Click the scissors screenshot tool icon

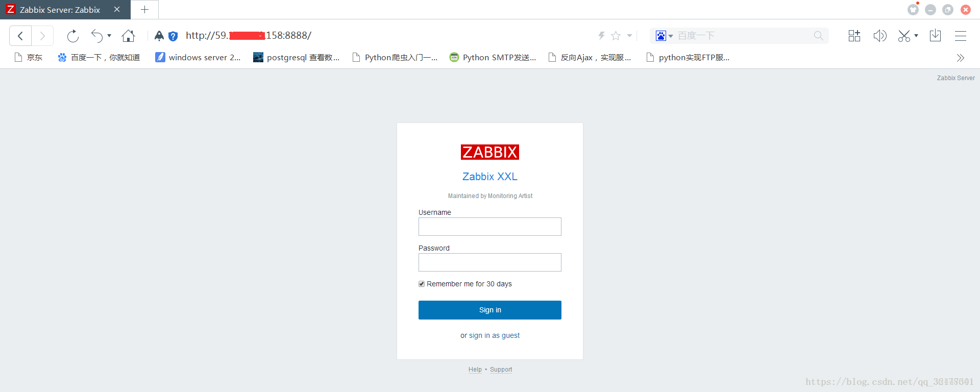(904, 36)
